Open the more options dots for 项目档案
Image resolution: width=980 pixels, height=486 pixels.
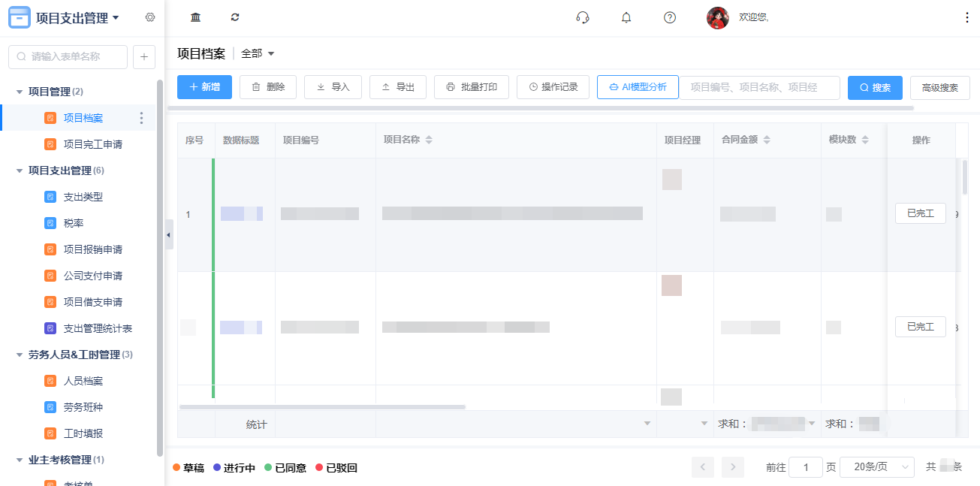(141, 118)
